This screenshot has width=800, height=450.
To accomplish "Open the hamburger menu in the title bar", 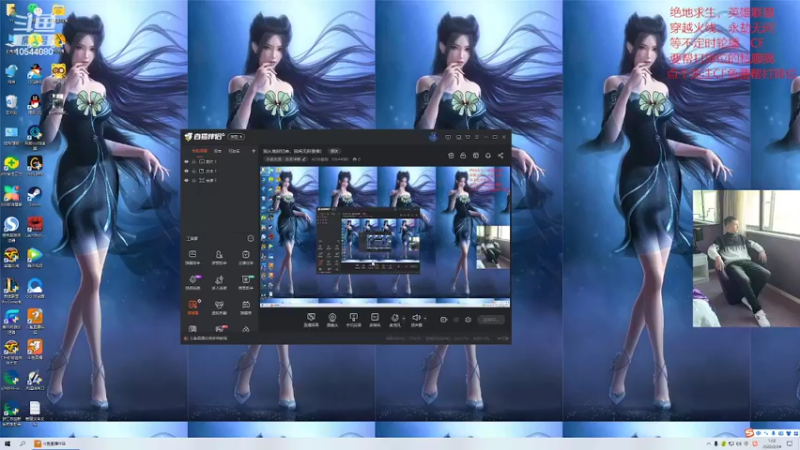I will click(x=477, y=137).
